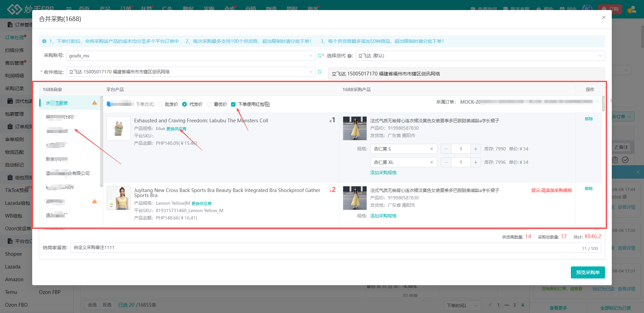
Task: Refresh the 采购账号 account list
Action: point(320,56)
